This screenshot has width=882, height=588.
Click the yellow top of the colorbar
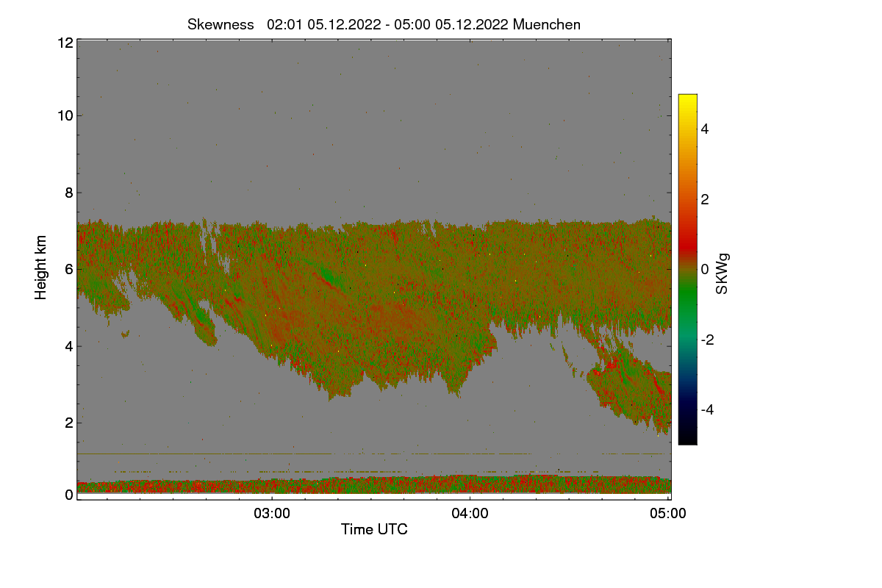pyautogui.click(x=687, y=99)
